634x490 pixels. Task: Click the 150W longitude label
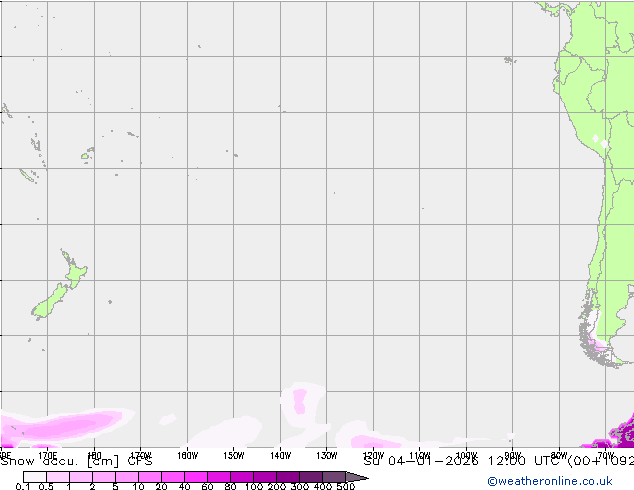coord(234,456)
